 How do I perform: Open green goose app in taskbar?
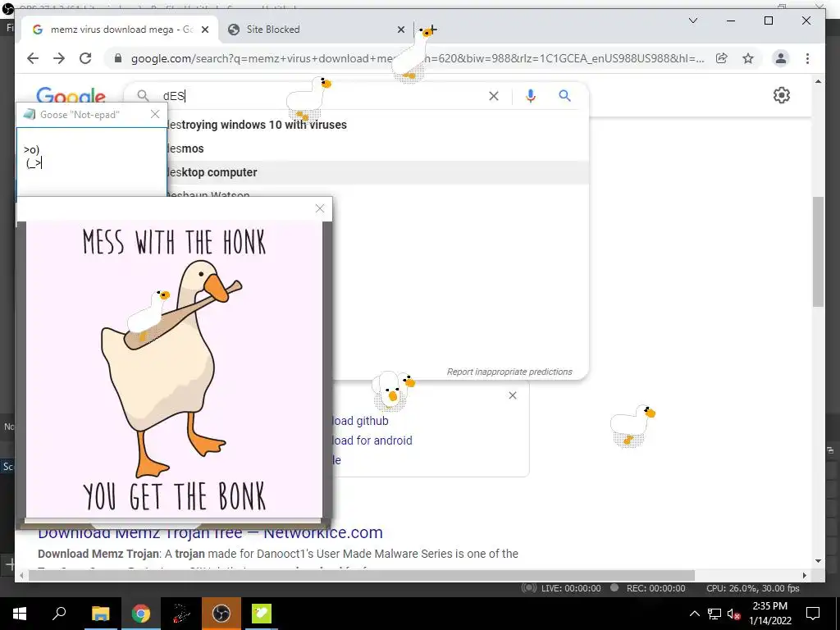262,614
